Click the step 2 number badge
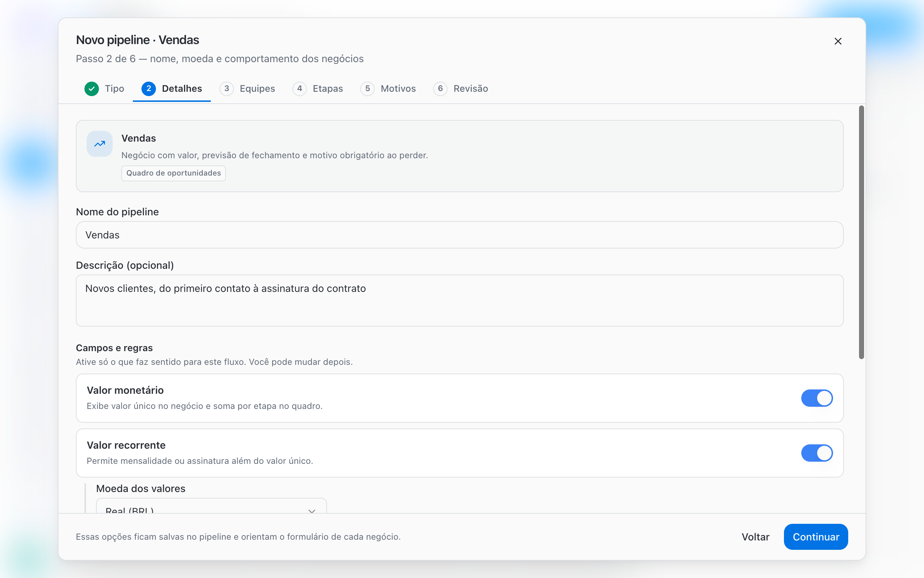The width and height of the screenshot is (924, 578). 149,89
